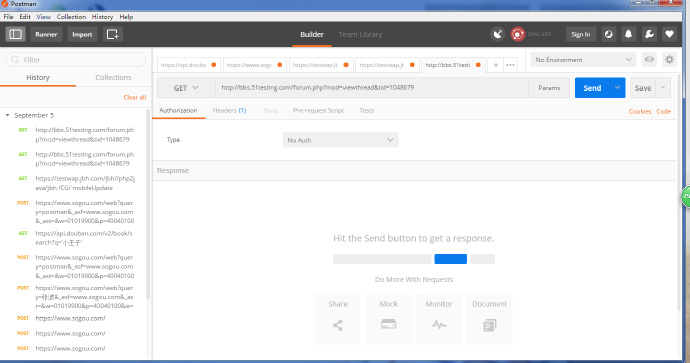The image size is (690, 363).
Task: Open the Code link
Action: coord(664,111)
